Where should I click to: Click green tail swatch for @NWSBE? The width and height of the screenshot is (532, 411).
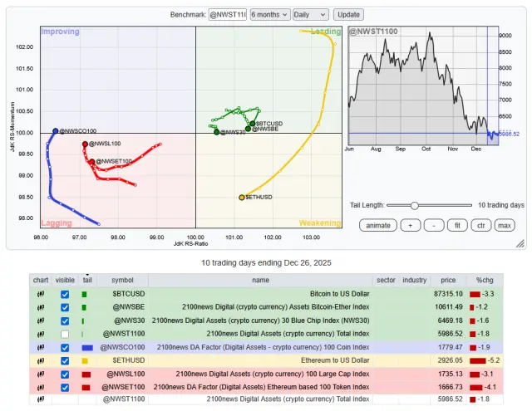(84, 308)
